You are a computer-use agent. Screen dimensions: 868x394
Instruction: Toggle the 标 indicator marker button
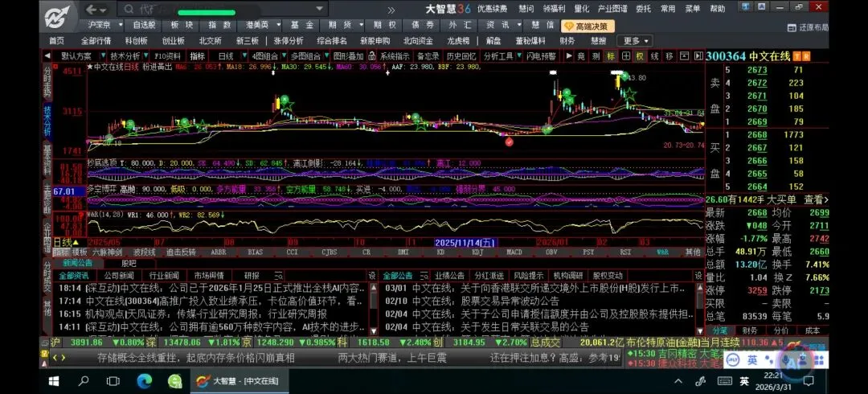point(611,56)
